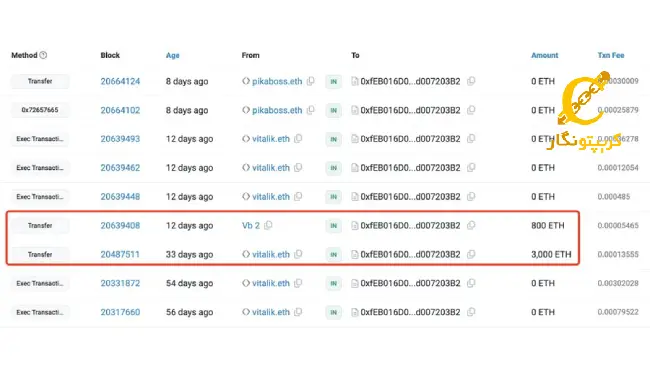The width and height of the screenshot is (650, 365).
Task: Click the Method help question-mark icon
Action: (x=43, y=55)
